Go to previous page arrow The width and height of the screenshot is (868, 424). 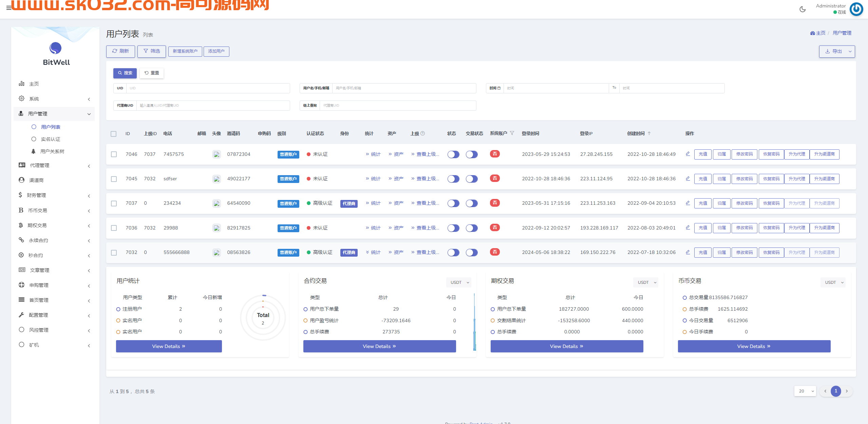pyautogui.click(x=825, y=391)
